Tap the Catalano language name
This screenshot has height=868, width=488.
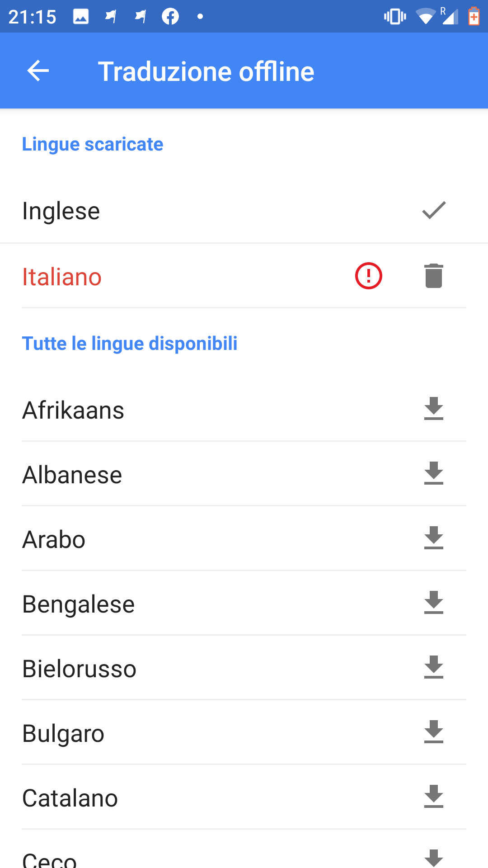[x=70, y=798]
